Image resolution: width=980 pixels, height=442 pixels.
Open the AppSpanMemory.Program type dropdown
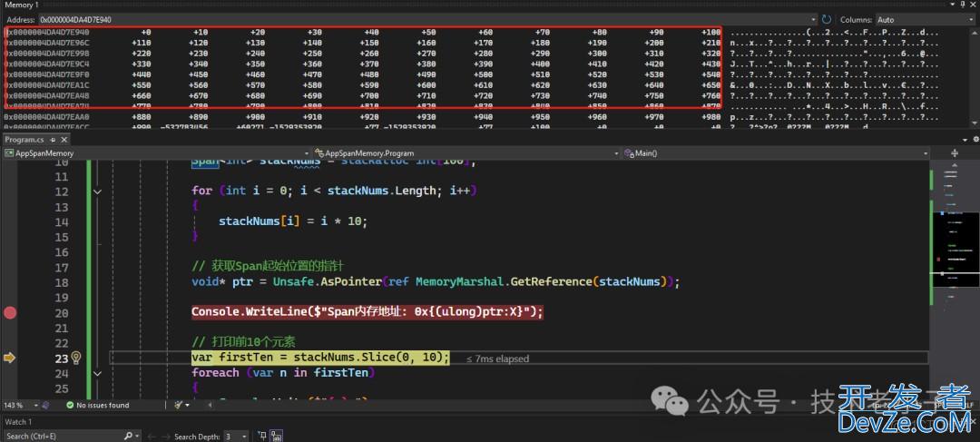click(466, 153)
